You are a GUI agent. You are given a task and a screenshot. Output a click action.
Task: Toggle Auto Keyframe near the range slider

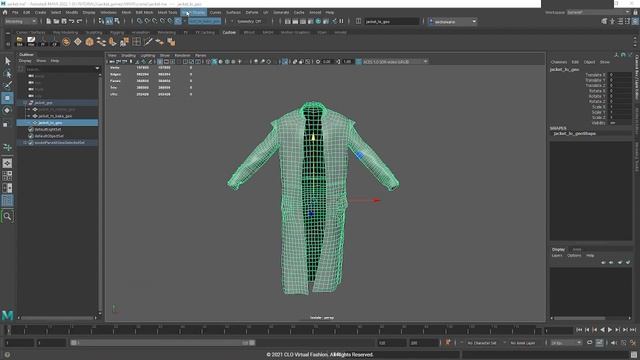pyautogui.click(x=448, y=343)
